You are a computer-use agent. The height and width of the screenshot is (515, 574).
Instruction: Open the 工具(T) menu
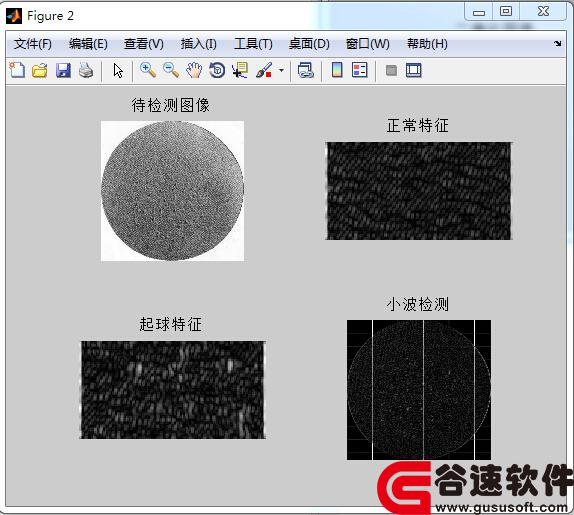pos(253,44)
